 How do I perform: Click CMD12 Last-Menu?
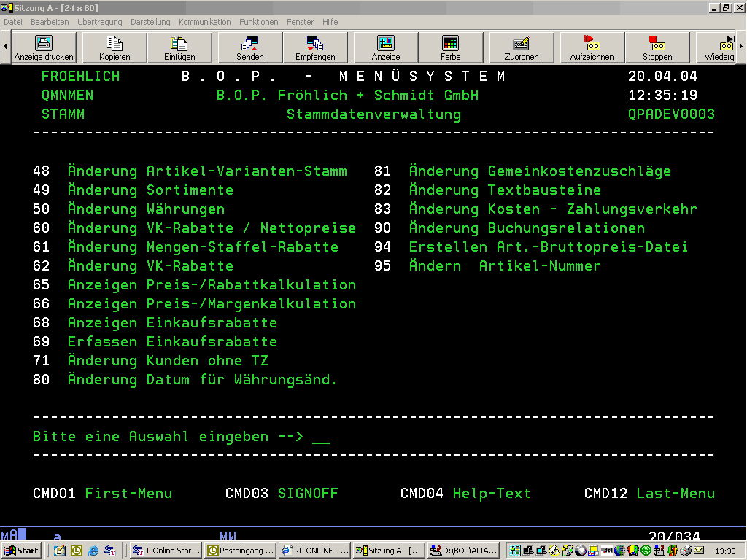[649, 494]
